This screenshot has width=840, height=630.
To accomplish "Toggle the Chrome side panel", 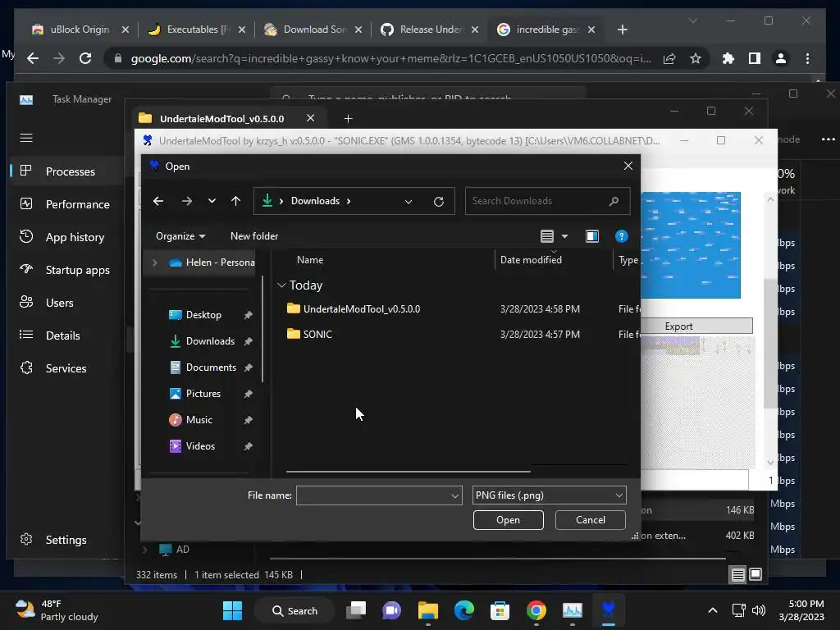I will (755, 58).
